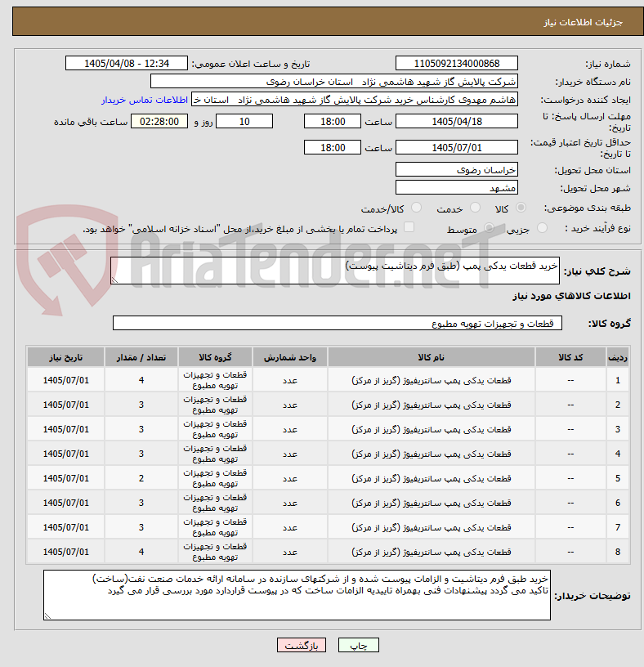Select the کالا/خدمت radio button

click(x=417, y=208)
